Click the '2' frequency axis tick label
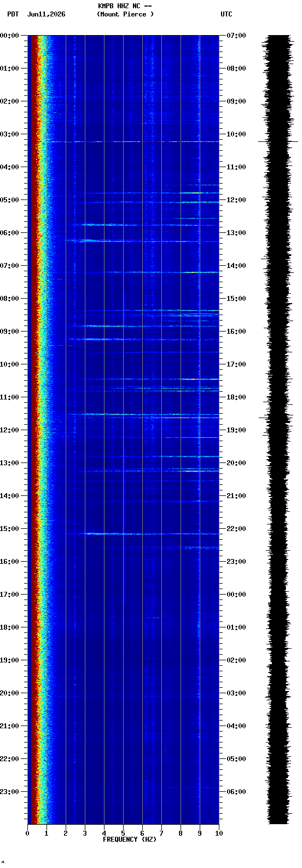302x868 pixels. coord(66,833)
